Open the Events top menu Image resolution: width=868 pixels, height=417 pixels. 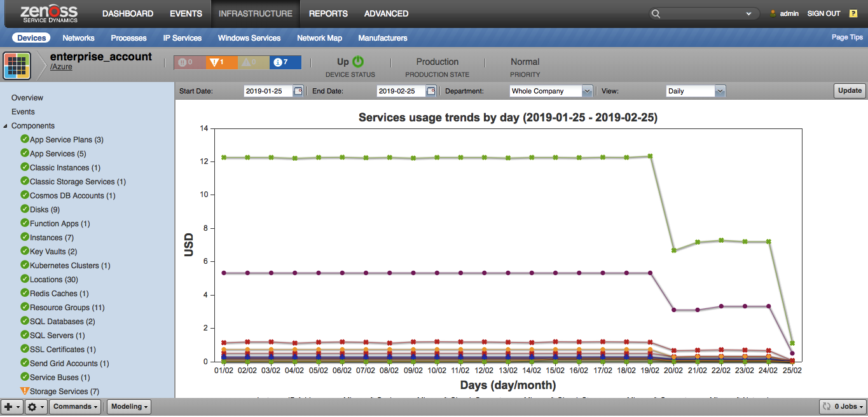point(186,13)
